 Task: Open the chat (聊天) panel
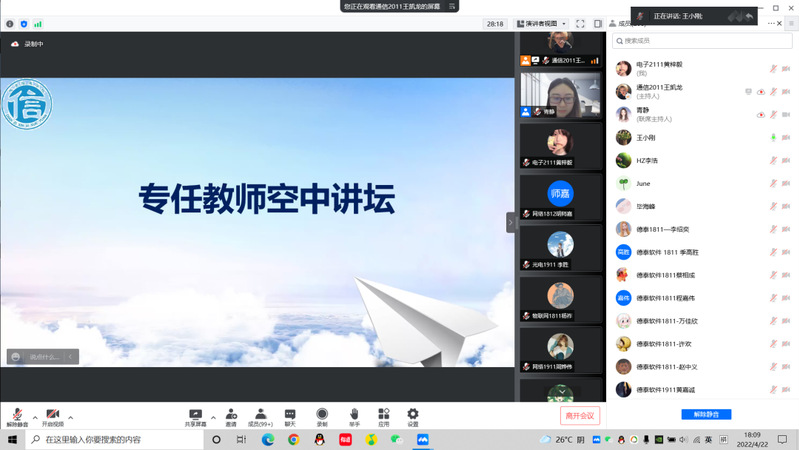click(x=290, y=416)
